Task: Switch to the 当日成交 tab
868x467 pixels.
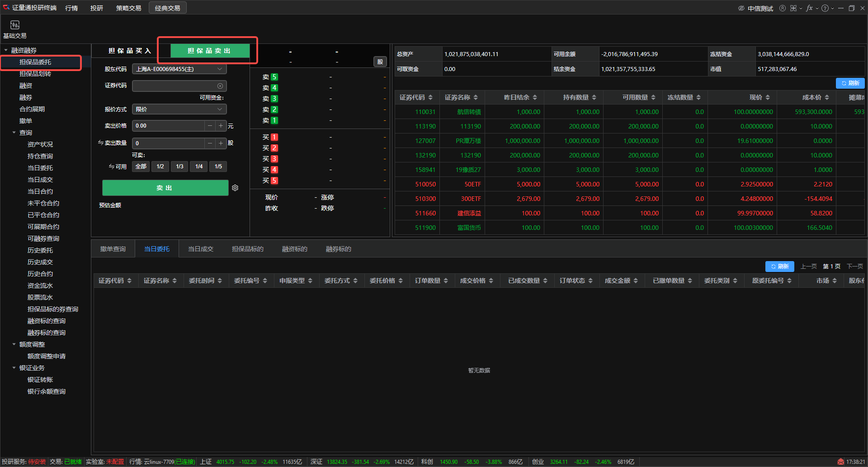Action: click(200, 249)
